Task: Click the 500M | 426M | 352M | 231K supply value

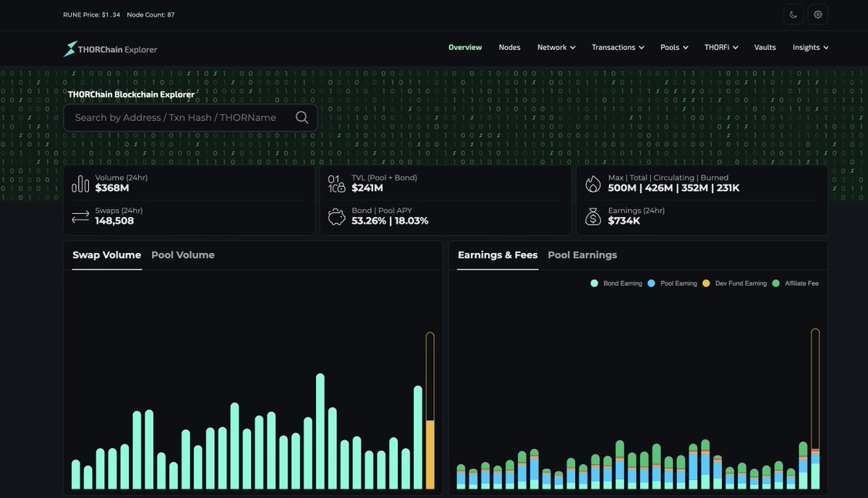Action: click(x=673, y=188)
